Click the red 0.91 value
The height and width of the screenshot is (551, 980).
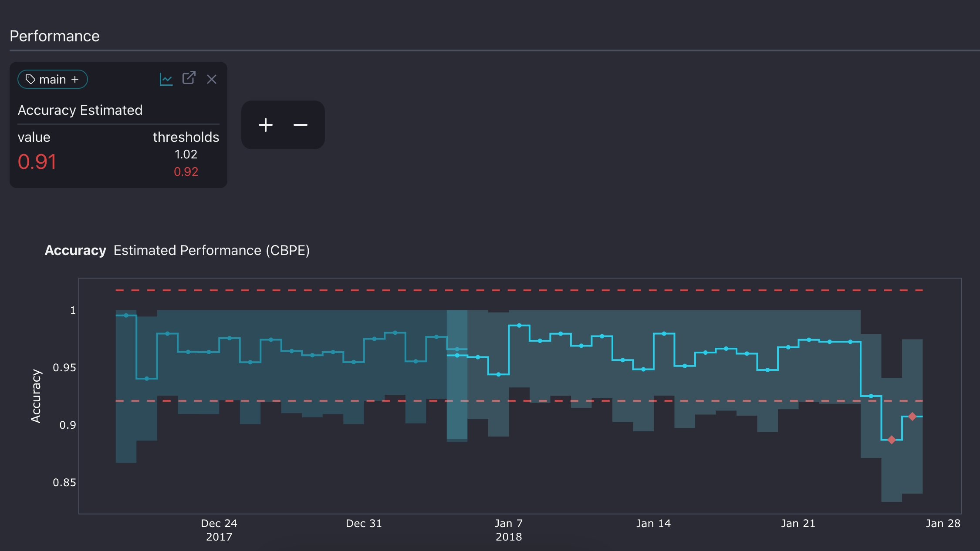[x=37, y=162]
